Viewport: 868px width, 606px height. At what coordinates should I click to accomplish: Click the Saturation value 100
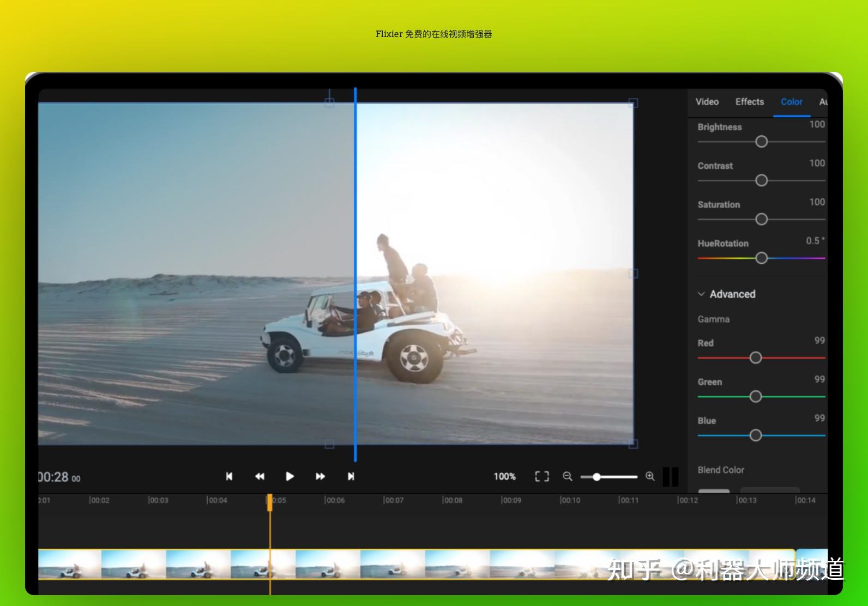pos(817,202)
